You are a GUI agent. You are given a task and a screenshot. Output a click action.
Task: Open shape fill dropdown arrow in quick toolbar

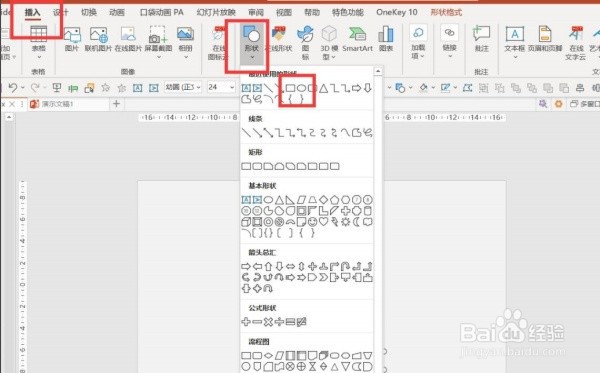coord(434,88)
